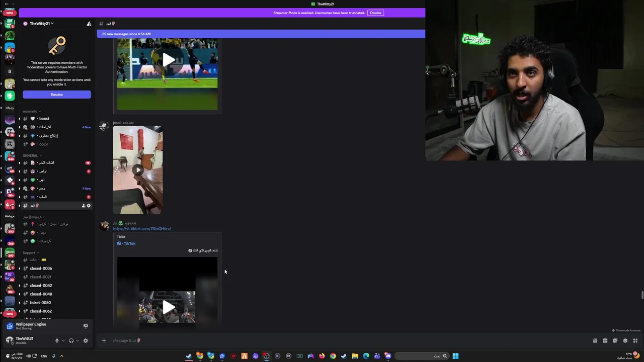Collapse the Support channel category
The width and height of the screenshot is (644, 362).
point(30,253)
